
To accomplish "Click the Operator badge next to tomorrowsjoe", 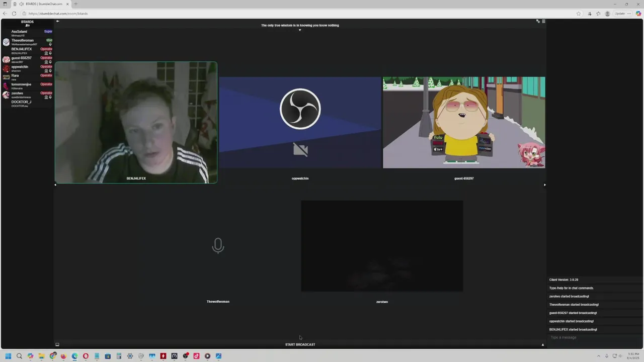I will coord(46,84).
